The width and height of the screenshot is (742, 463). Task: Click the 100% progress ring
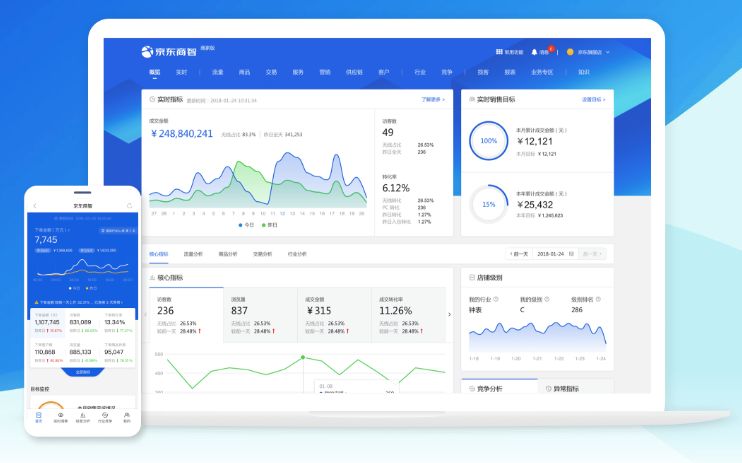[488, 141]
